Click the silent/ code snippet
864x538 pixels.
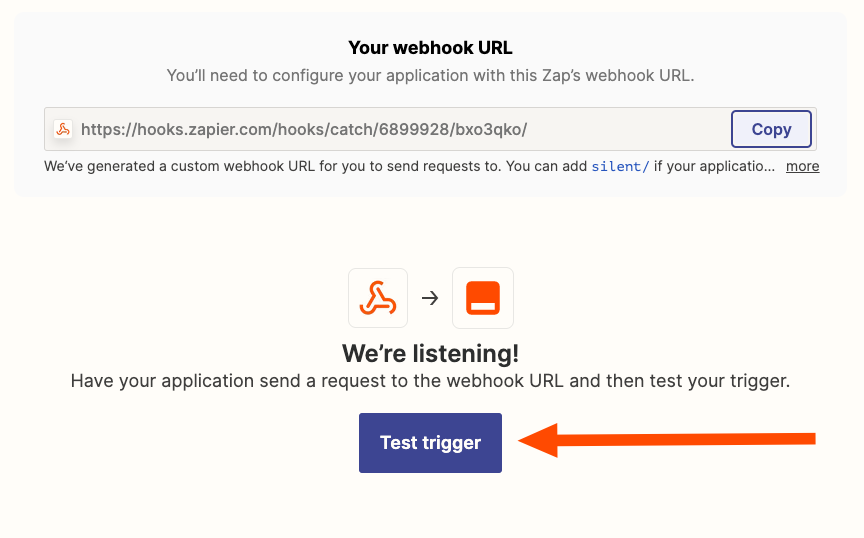point(620,166)
